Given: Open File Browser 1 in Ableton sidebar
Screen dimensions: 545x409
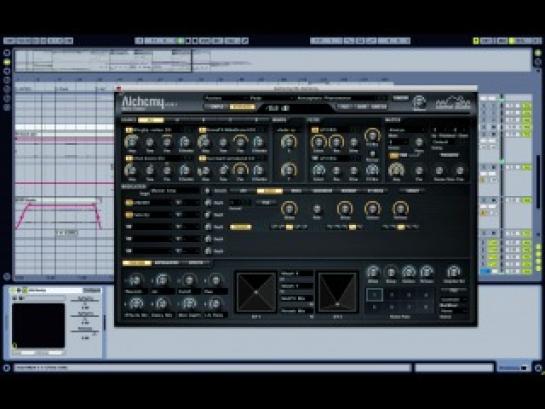Looking at the screenshot, I should [7, 80].
